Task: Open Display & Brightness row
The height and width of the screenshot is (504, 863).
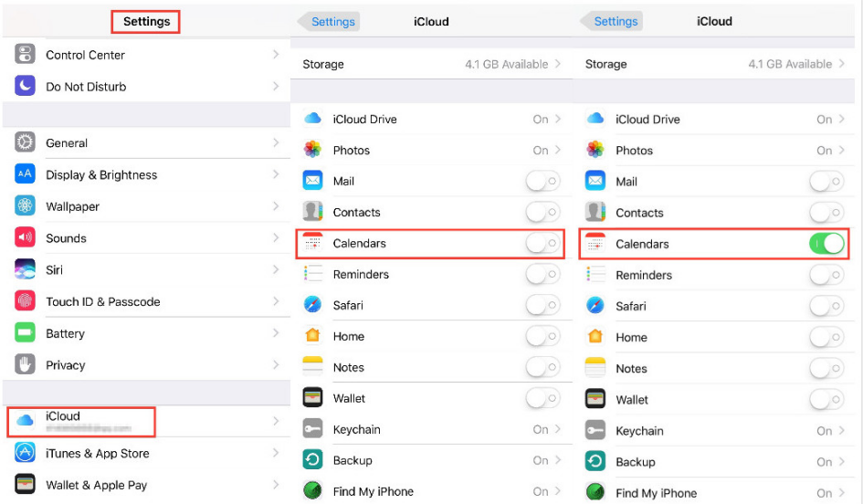Action: (146, 174)
